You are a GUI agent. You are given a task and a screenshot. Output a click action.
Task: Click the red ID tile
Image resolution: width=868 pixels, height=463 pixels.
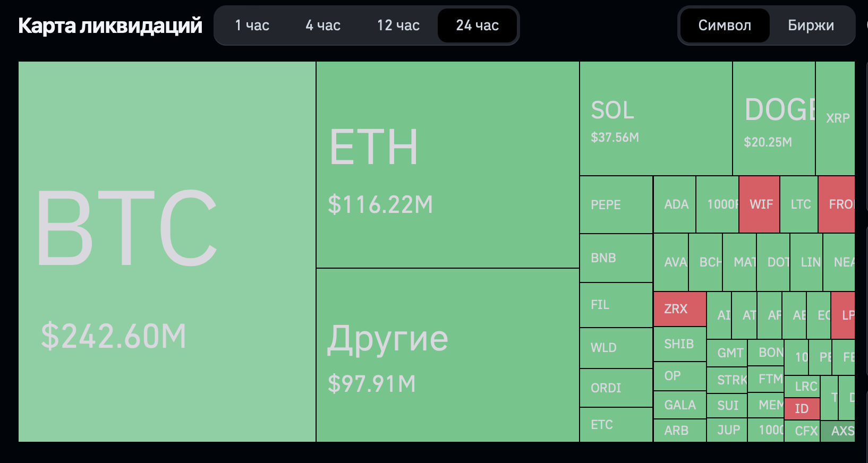(x=802, y=409)
